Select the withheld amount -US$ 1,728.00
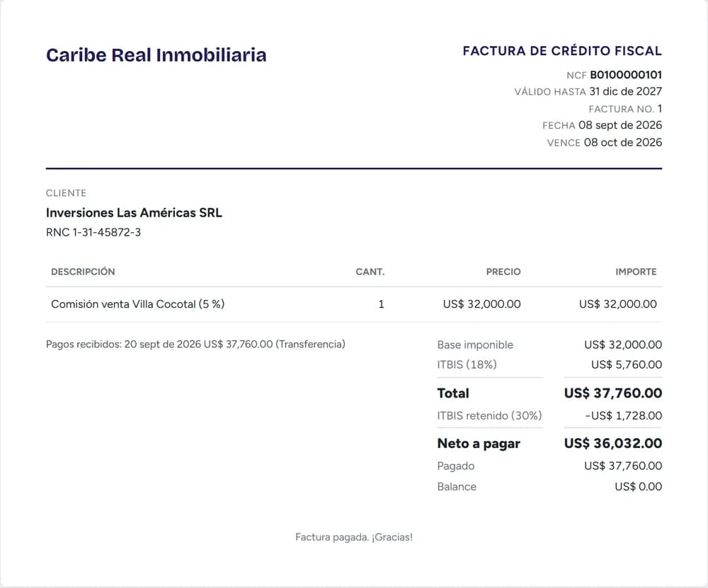Image resolution: width=708 pixels, height=588 pixels. (624, 415)
